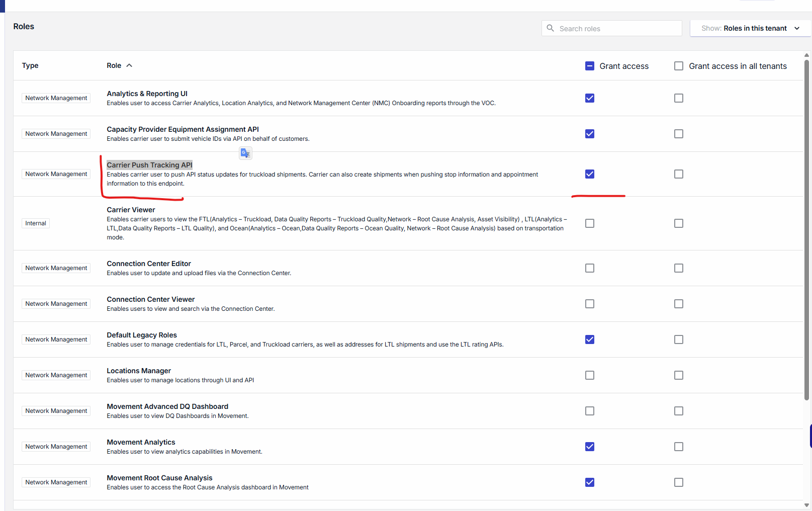Viewport: 812px width, 511px height.
Task: Click Network Management tag on Locations Manager row
Action: click(x=56, y=375)
